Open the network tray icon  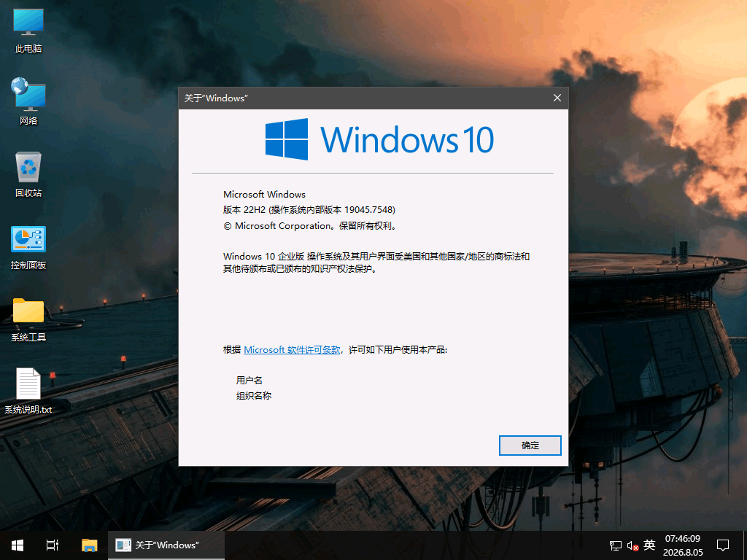(x=616, y=545)
